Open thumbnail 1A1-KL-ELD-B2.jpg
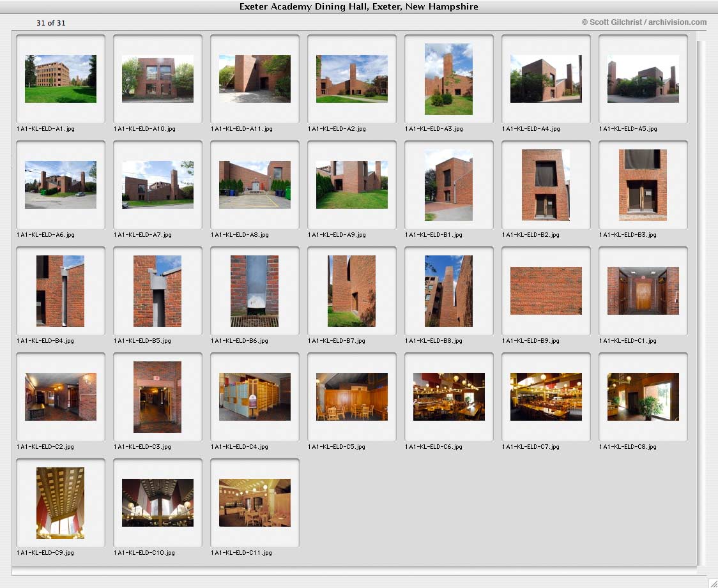718x588 pixels. (x=546, y=185)
